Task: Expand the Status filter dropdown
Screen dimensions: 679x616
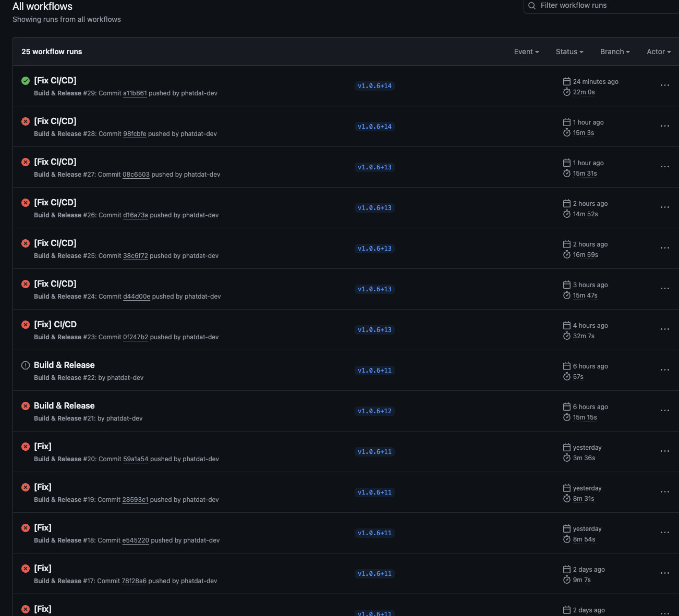Action: [x=569, y=52]
